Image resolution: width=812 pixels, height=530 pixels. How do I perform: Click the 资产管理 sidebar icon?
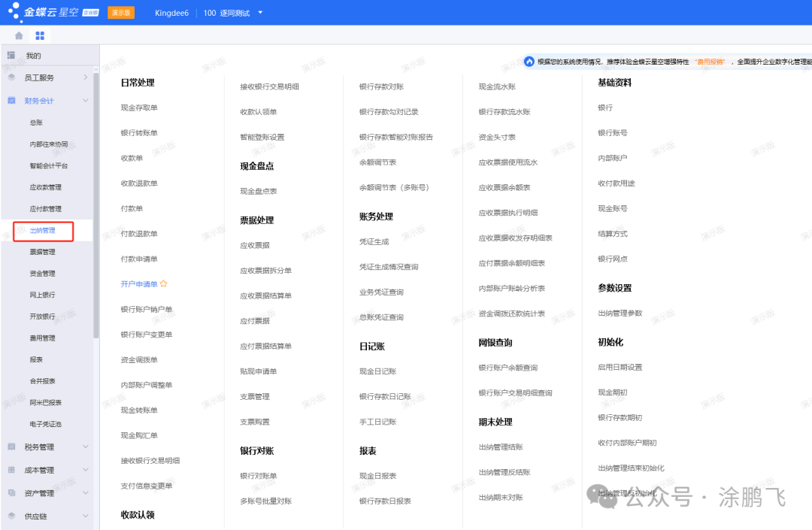[11, 493]
